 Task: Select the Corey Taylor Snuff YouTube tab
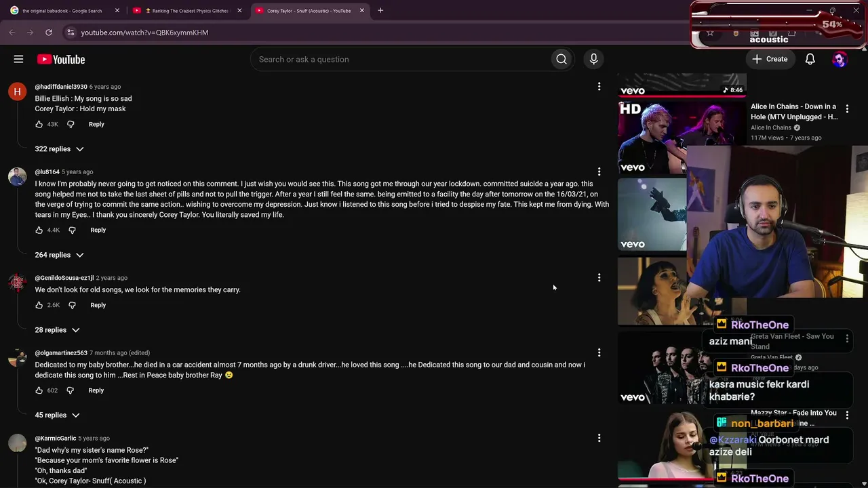tap(309, 10)
